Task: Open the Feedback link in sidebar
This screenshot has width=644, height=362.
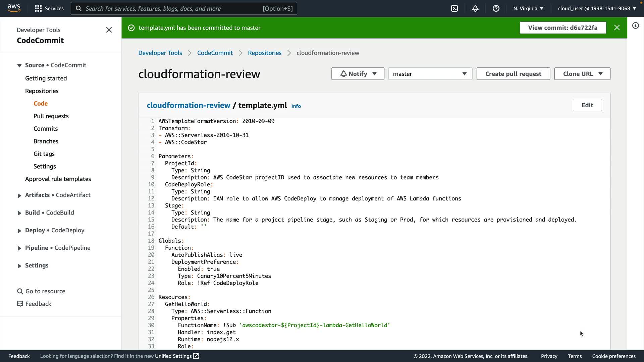Action: coord(38,304)
